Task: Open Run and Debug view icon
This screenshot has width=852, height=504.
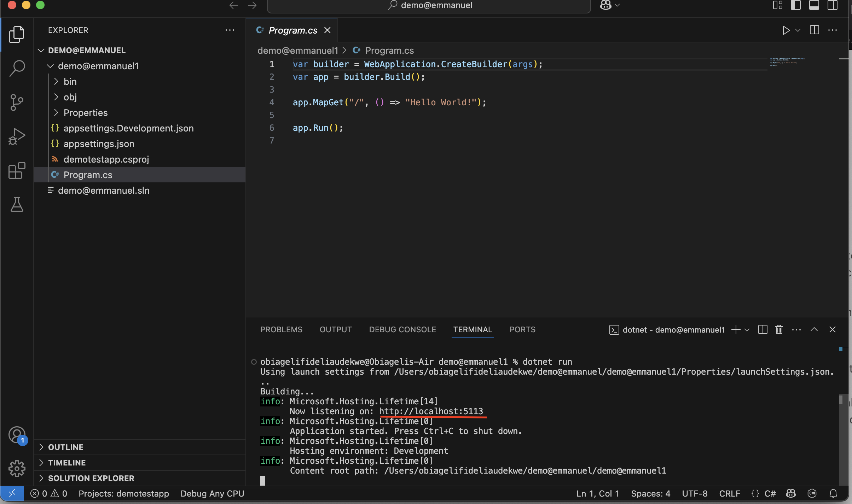Action: click(x=17, y=136)
